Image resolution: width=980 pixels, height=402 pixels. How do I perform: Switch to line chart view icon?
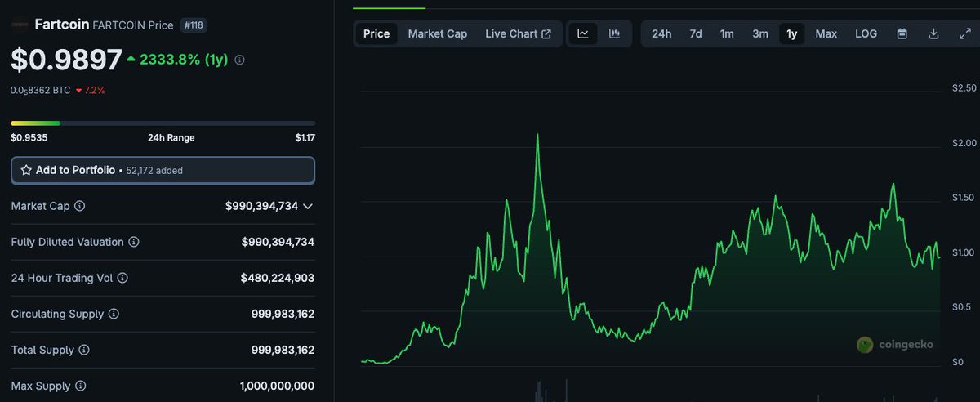[583, 34]
